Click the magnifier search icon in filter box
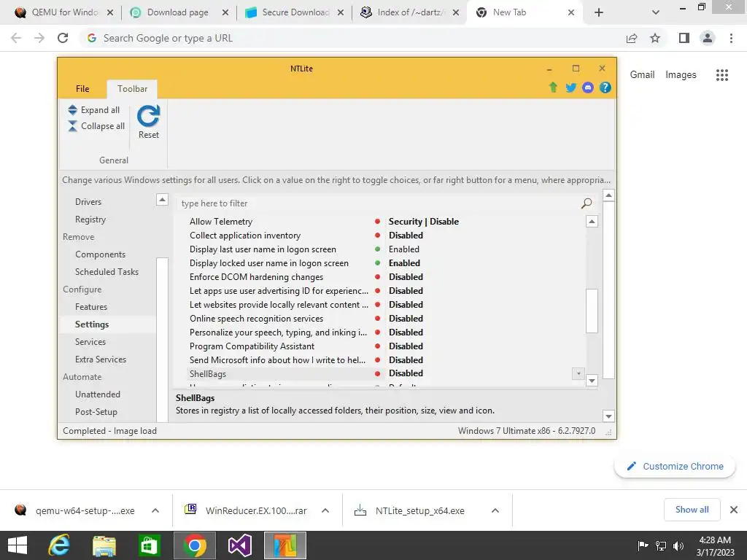Image resolution: width=747 pixels, height=560 pixels. tap(587, 203)
